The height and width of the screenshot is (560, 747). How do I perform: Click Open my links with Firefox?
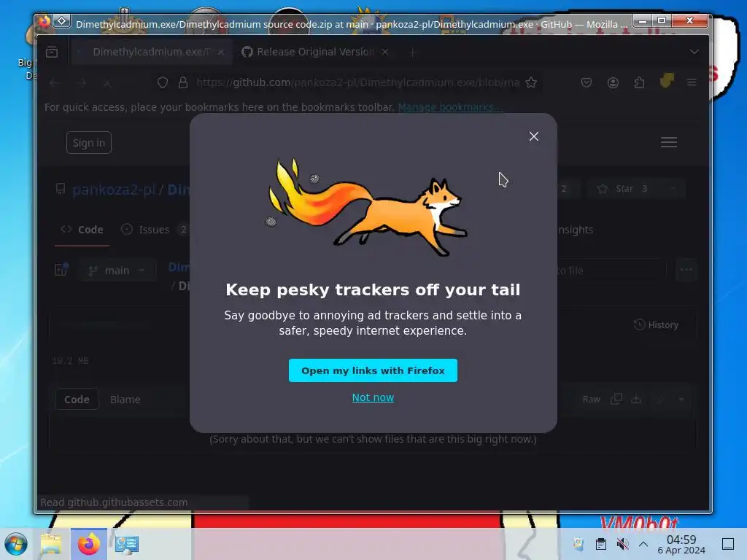tap(373, 370)
